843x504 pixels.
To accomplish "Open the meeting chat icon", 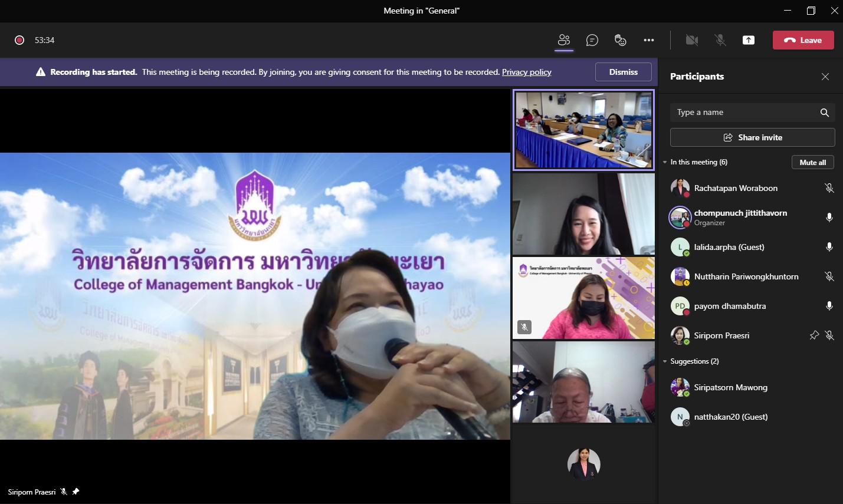I will [592, 40].
